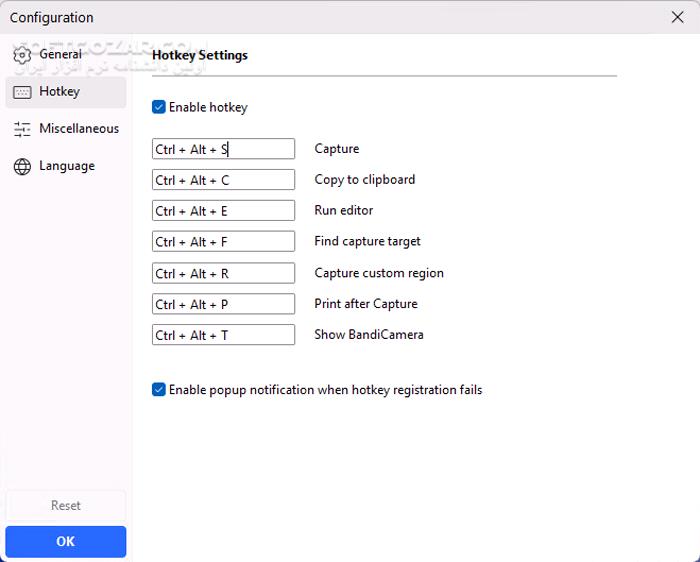Image resolution: width=700 pixels, height=562 pixels.
Task: Switch to the Miscellaneous tab
Action: (79, 129)
